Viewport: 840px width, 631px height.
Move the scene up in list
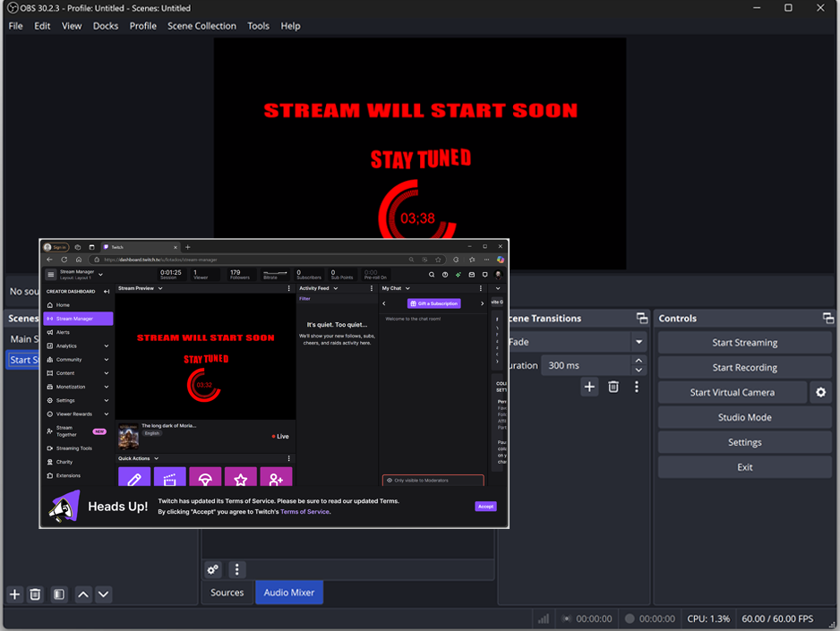(x=83, y=594)
